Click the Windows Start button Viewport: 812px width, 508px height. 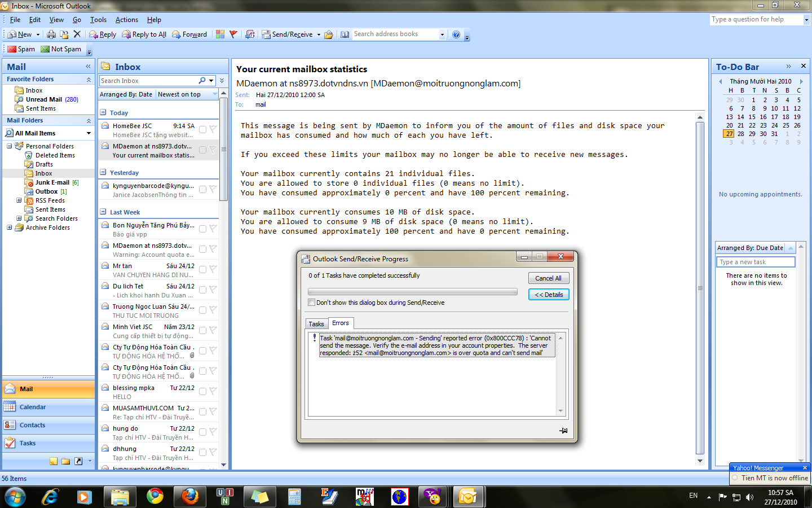(x=15, y=497)
